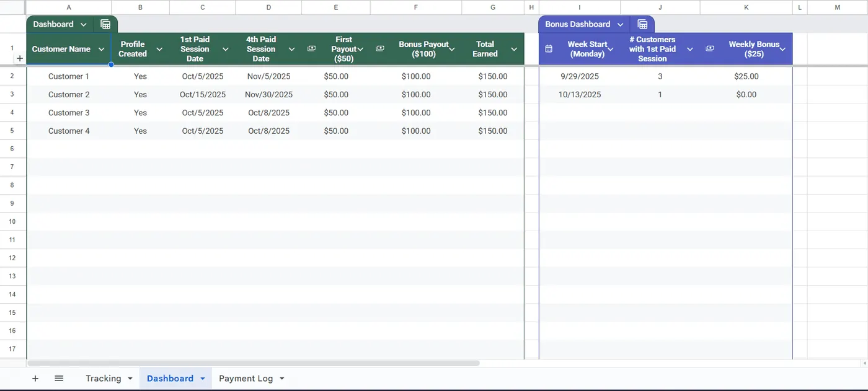The width and height of the screenshot is (868, 391).
Task: Select row 2 header
Action: tap(12, 76)
